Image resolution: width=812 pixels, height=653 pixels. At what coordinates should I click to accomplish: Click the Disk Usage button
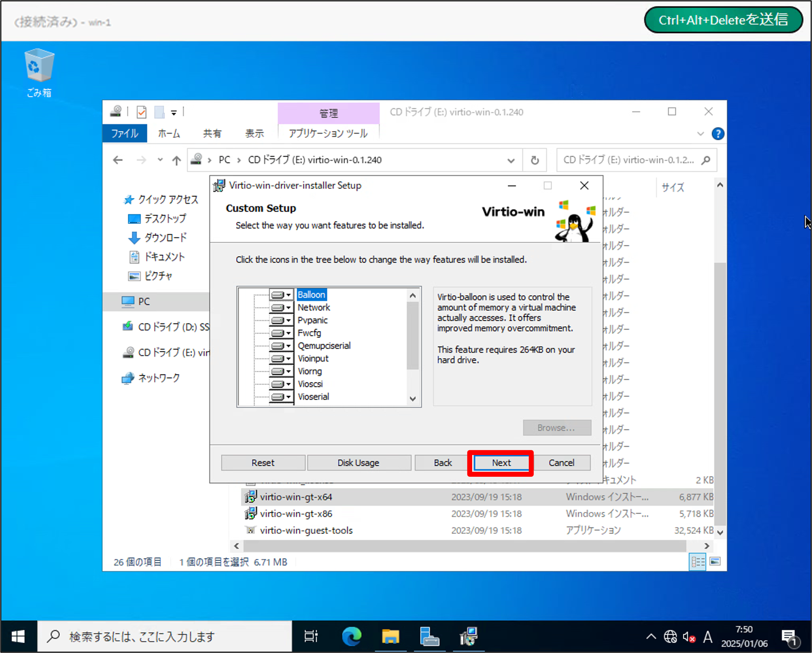pos(358,463)
